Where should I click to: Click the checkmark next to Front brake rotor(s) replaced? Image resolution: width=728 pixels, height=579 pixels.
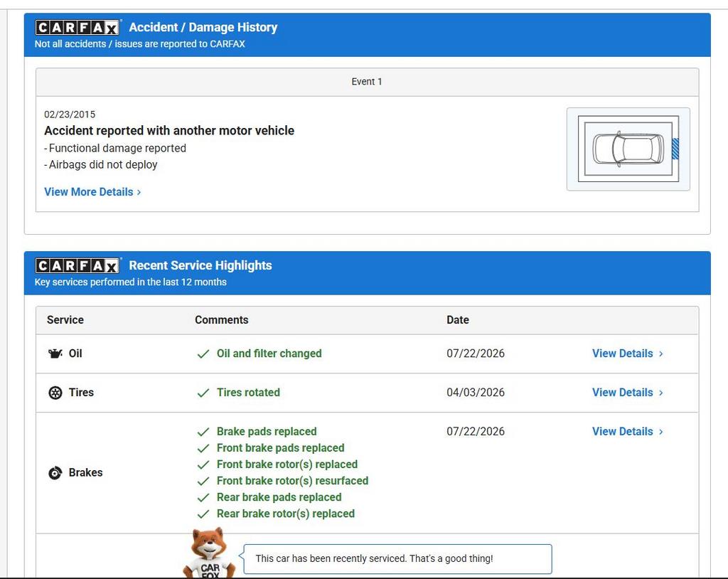(x=203, y=464)
